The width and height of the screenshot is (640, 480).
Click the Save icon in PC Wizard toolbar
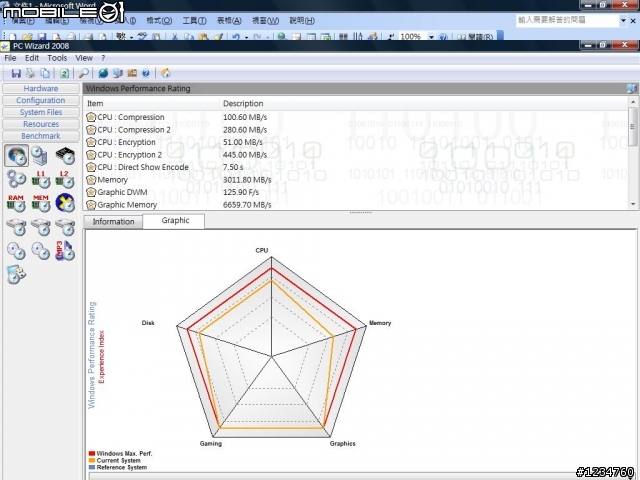pos(16,73)
